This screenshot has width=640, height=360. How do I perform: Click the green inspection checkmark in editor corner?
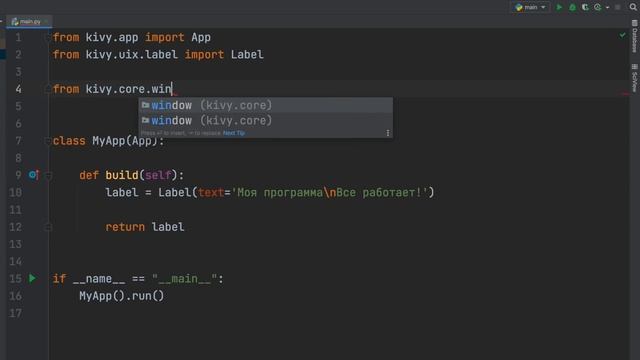point(622,36)
